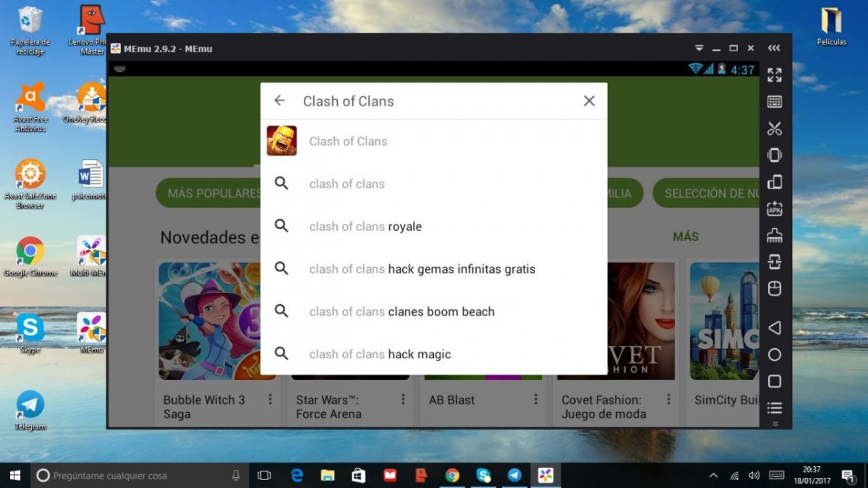
Task: Open Papelera de reciclaje desktop icon
Action: click(x=30, y=30)
